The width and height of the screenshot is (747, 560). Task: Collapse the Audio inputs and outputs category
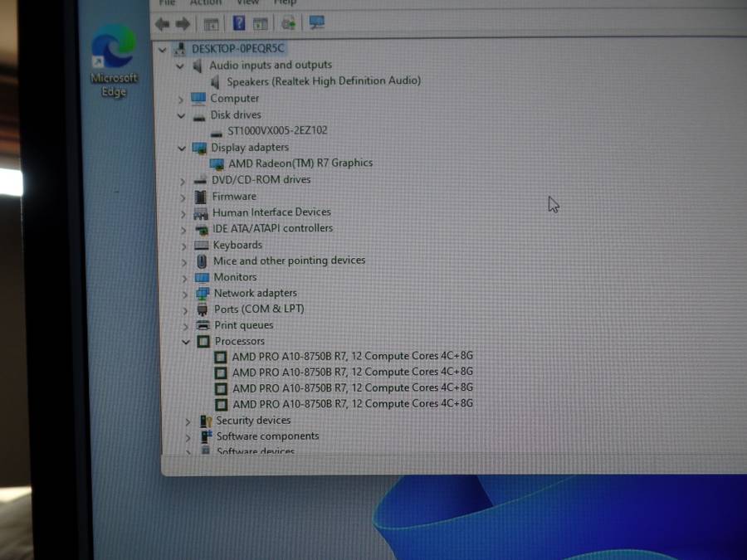coord(180,66)
